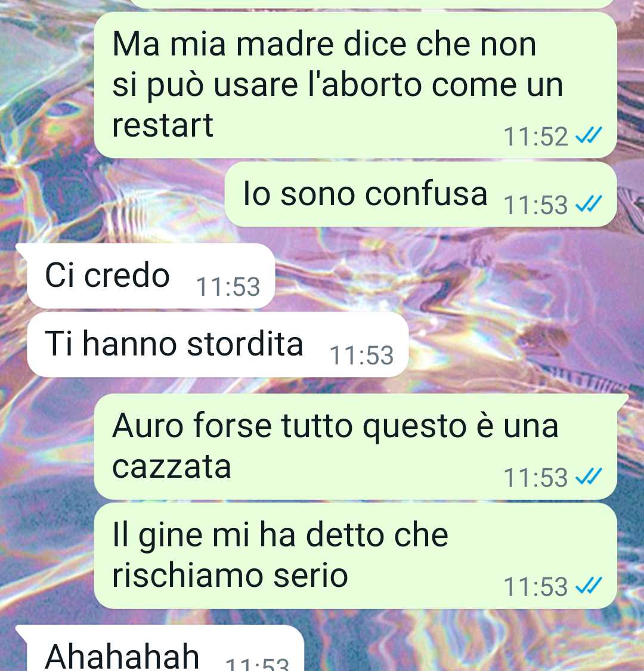Tap the 11:52 timestamp on the restart message
The height and width of the screenshot is (671, 644).
point(535,137)
